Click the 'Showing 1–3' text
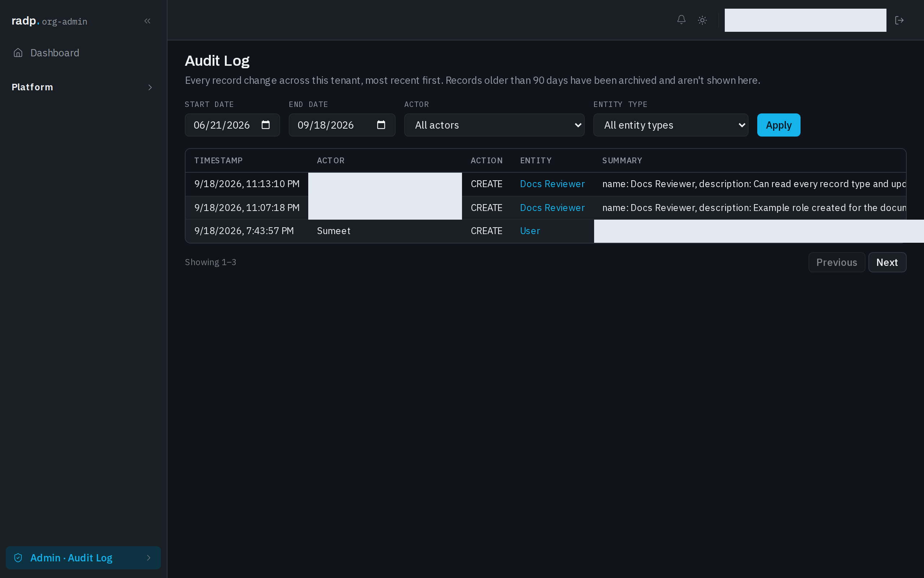 point(210,262)
